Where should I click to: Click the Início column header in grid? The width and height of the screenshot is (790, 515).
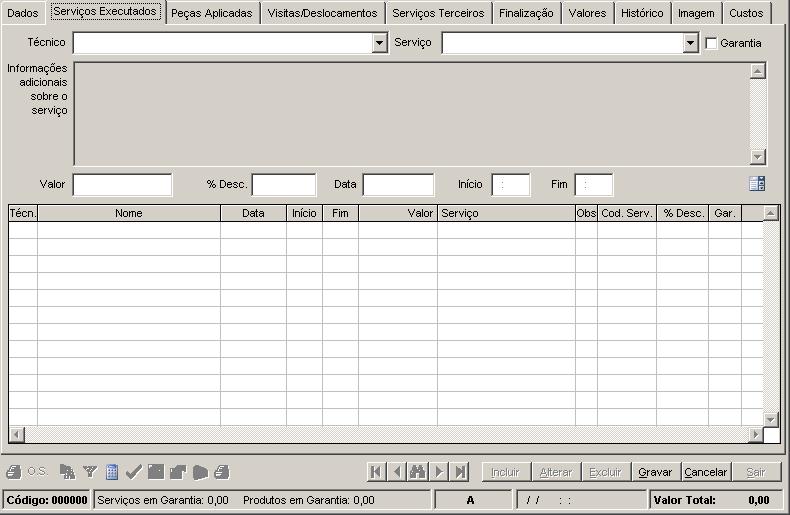tap(304, 213)
